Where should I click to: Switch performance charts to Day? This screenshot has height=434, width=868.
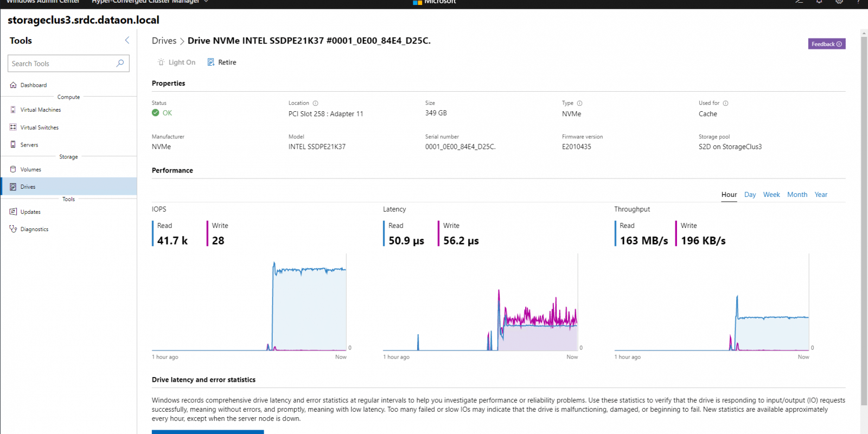coord(750,195)
